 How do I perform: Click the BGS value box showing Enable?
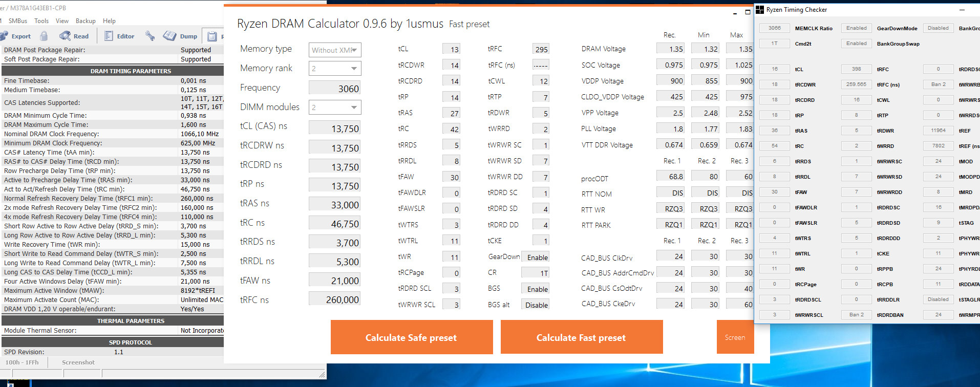pyautogui.click(x=536, y=289)
